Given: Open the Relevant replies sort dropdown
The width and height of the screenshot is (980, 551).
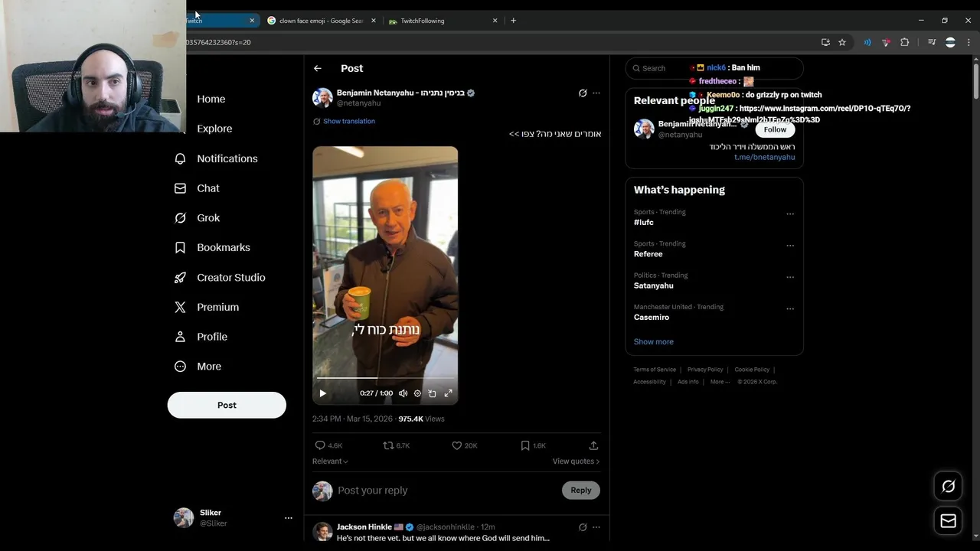Looking at the screenshot, I should pos(330,461).
